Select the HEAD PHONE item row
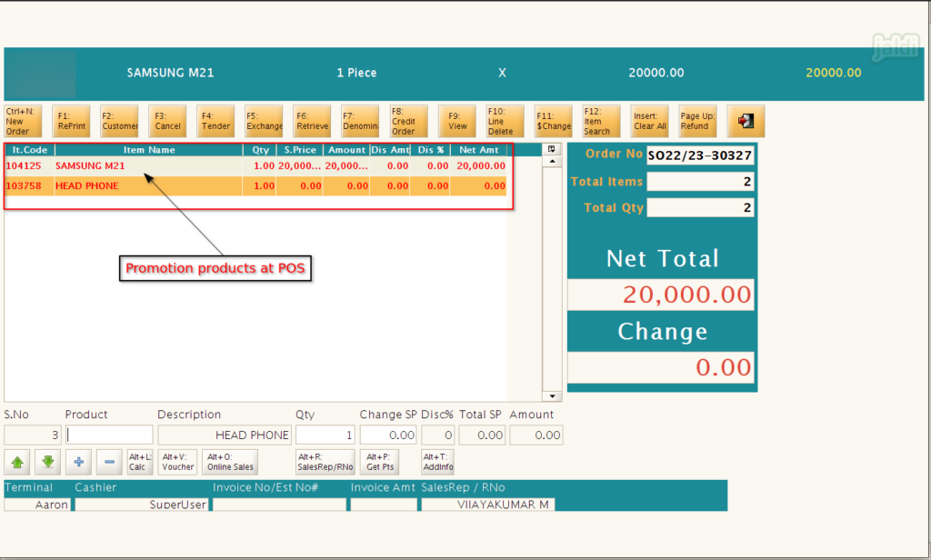The height and width of the screenshot is (560, 931). 255,185
